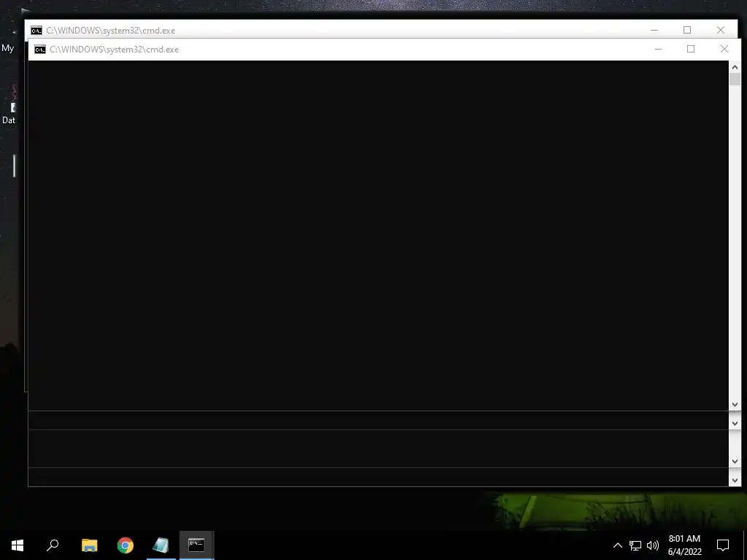This screenshot has height=560, width=747.
Task: Open Google Chrome from the taskbar
Action: pyautogui.click(x=125, y=545)
